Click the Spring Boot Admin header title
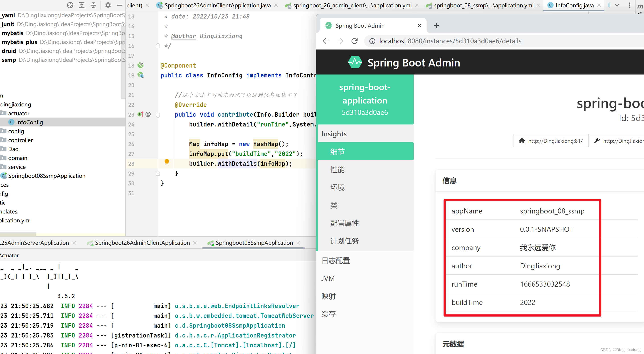 (x=414, y=63)
